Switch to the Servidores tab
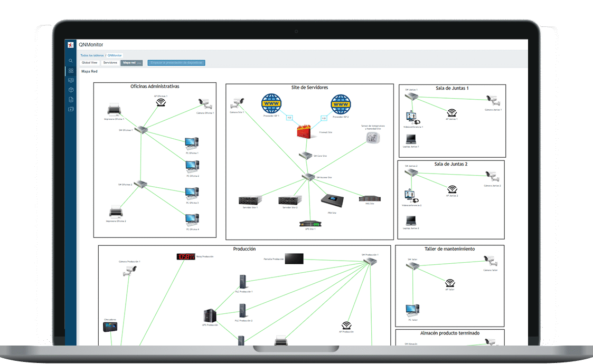This screenshot has height=364, width=593. click(110, 63)
